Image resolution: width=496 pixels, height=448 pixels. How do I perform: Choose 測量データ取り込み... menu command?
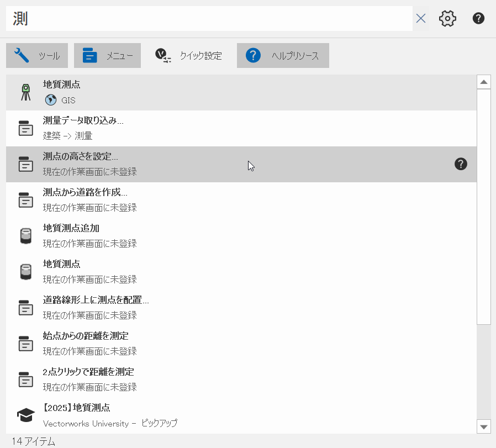click(x=241, y=128)
